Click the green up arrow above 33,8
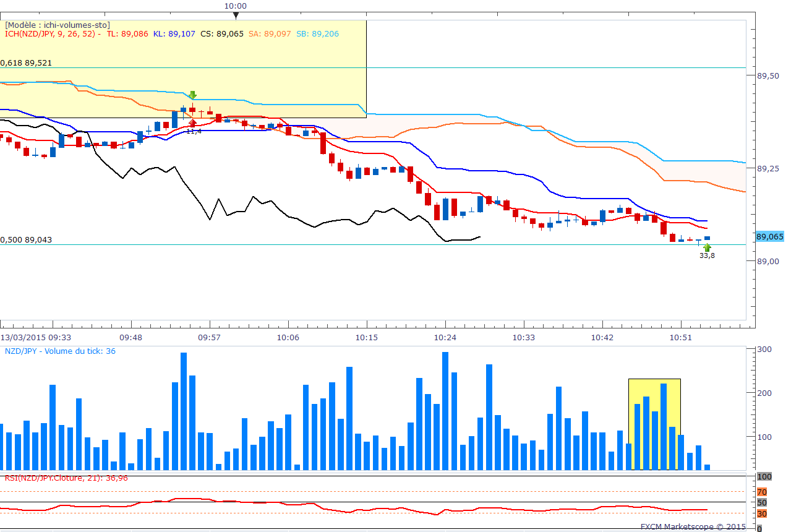The width and height of the screenshot is (791, 532). [707, 247]
